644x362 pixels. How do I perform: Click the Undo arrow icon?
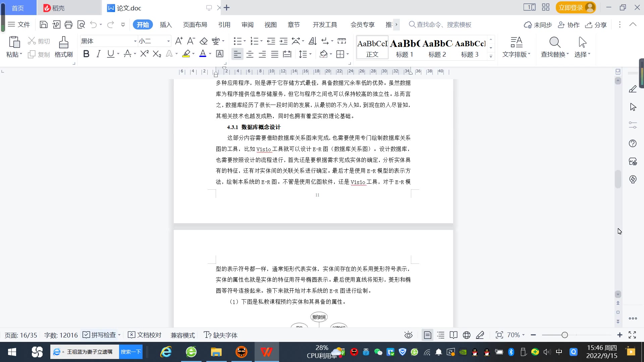(x=94, y=24)
